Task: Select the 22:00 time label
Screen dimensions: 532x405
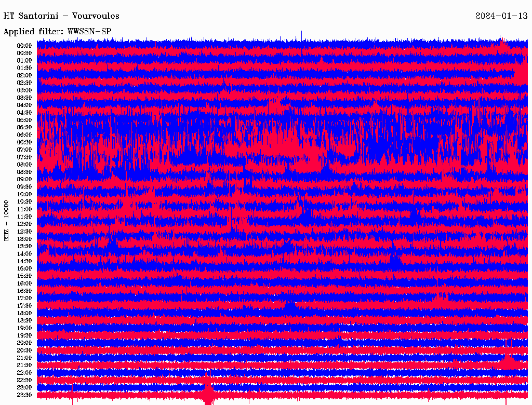Action: click(24, 373)
